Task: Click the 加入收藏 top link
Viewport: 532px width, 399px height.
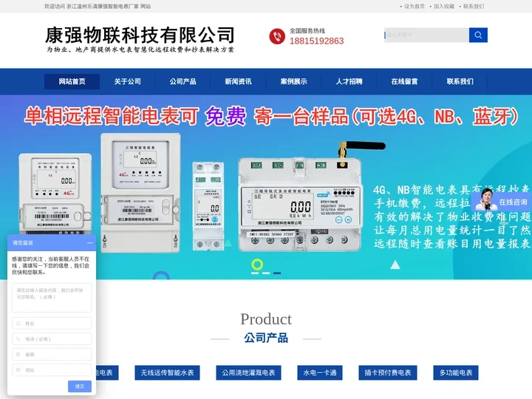Action: [443, 6]
